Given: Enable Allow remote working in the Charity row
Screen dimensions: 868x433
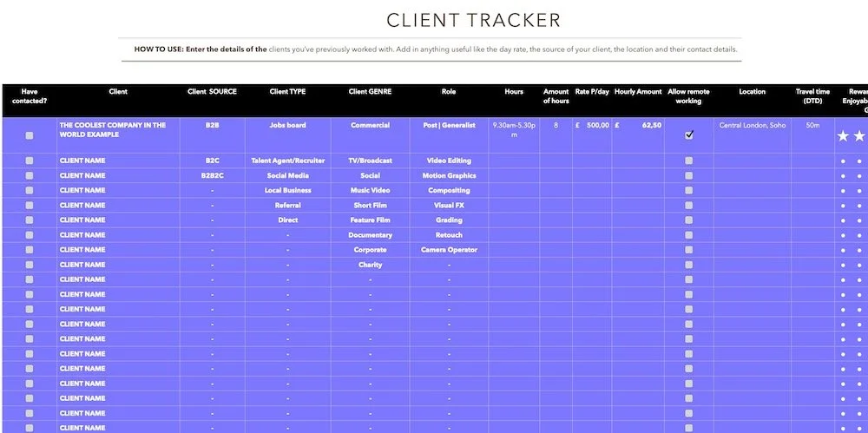Looking at the screenshot, I should tap(688, 265).
